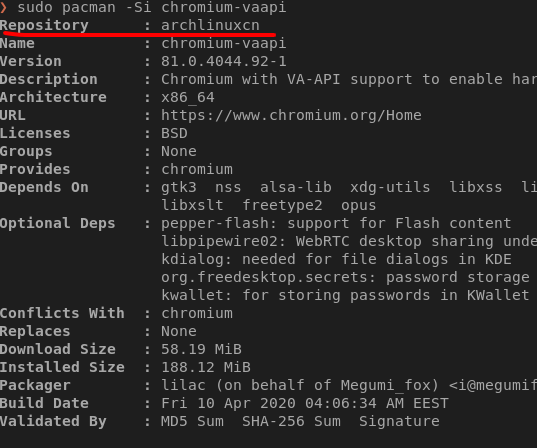
Task: Click the x86_64 architecture value
Action: [188, 98]
